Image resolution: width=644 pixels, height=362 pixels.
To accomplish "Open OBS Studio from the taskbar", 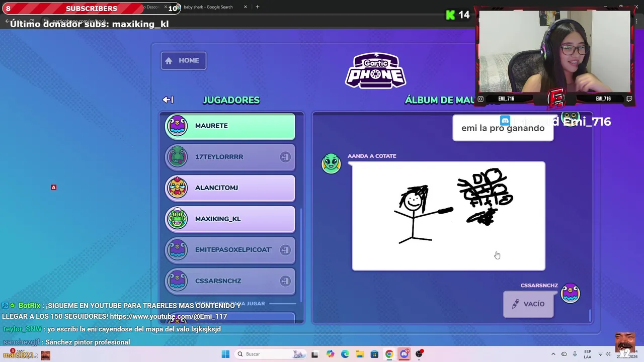I will (x=419, y=354).
